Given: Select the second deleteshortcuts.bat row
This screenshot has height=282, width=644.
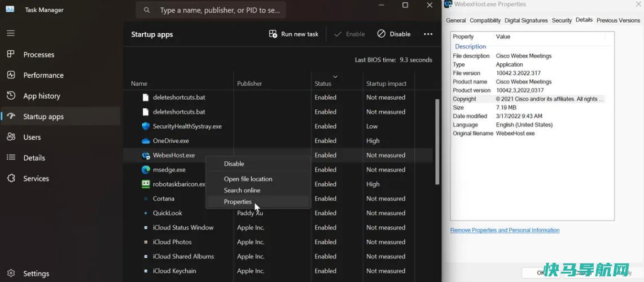Looking at the screenshot, I should 278,112.
